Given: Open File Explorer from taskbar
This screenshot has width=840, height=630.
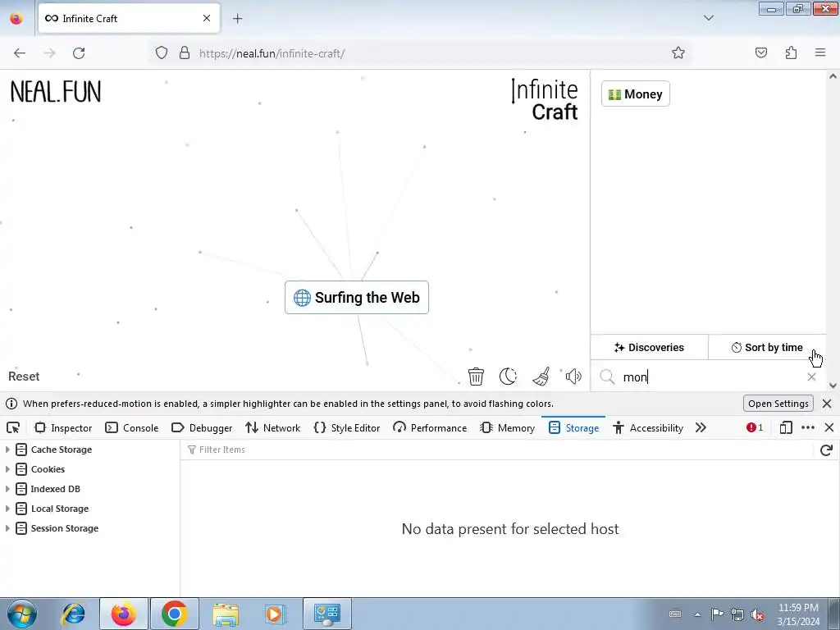Looking at the screenshot, I should click(x=226, y=614).
